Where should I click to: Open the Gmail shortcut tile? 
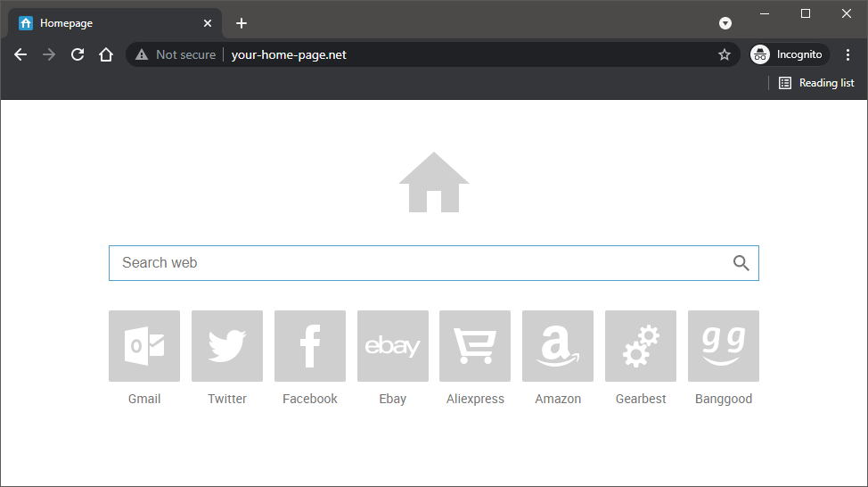click(x=144, y=346)
